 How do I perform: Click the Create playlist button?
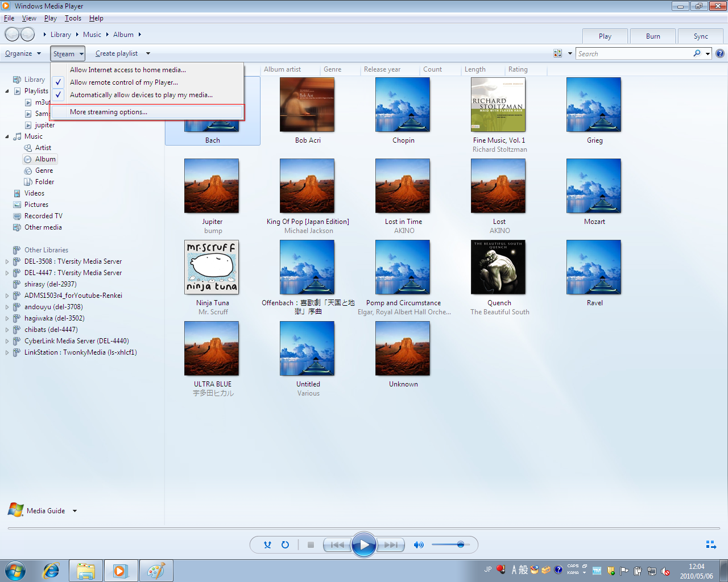[117, 53]
